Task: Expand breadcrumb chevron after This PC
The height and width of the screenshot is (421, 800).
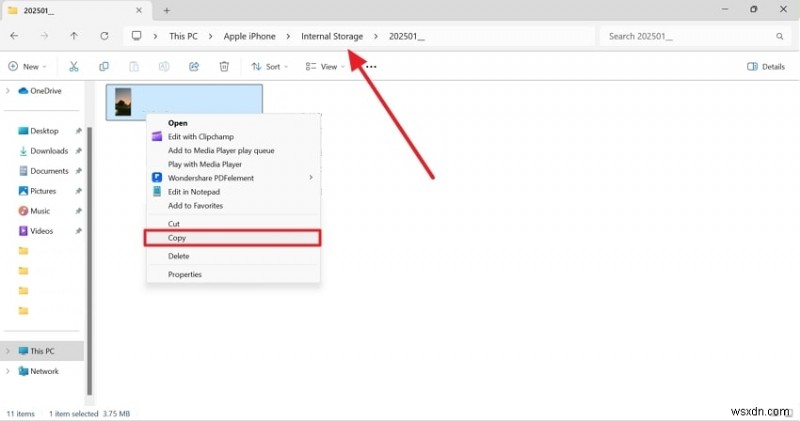Action: coord(210,36)
